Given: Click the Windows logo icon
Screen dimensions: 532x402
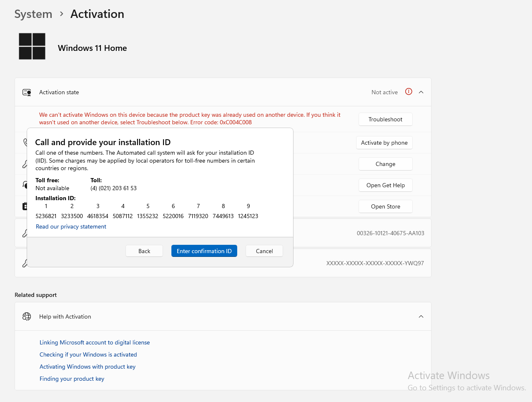Looking at the screenshot, I should (32, 46).
